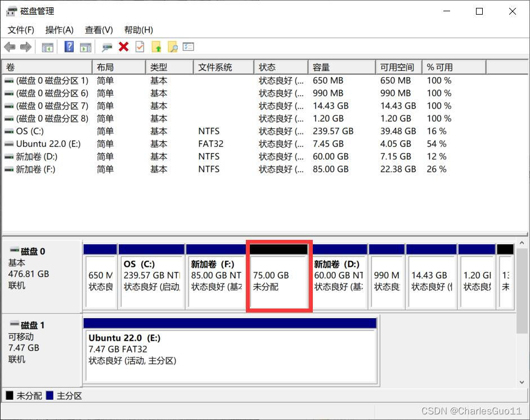Image resolution: width=530 pixels, height=420 pixels.
Task: Sort by the 布局 column header
Action: (x=119, y=68)
